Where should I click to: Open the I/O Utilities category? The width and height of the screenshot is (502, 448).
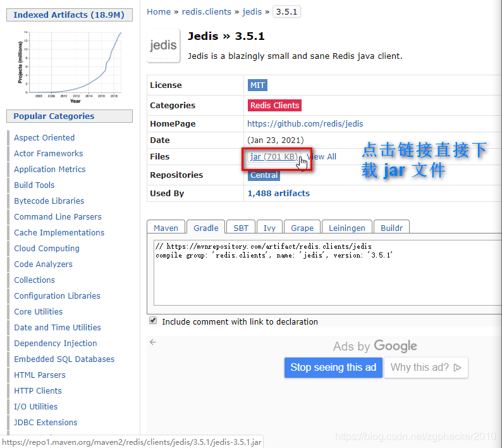coord(35,406)
